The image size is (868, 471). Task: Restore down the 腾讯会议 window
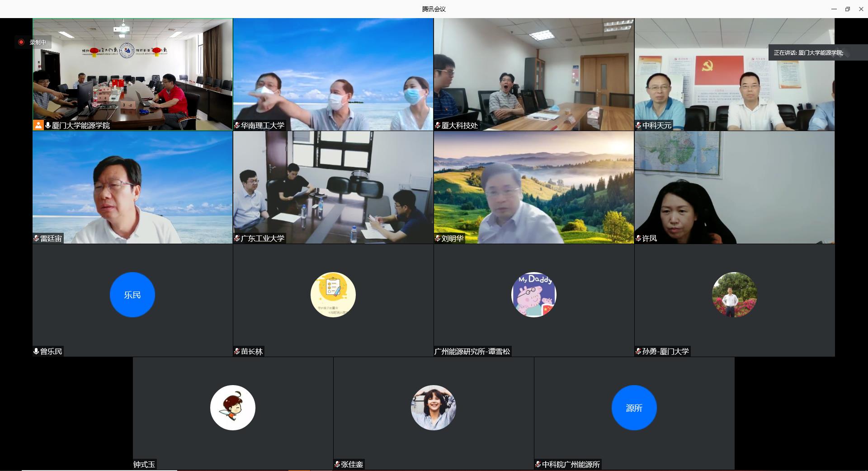848,9
